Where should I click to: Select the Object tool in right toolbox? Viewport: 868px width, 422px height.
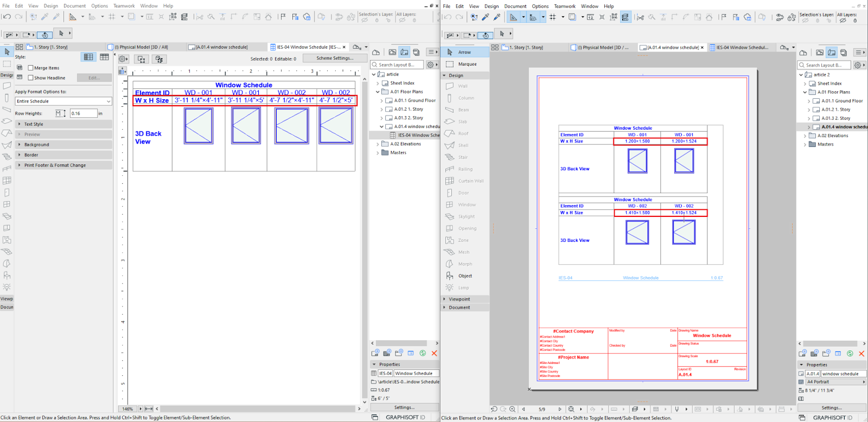465,276
